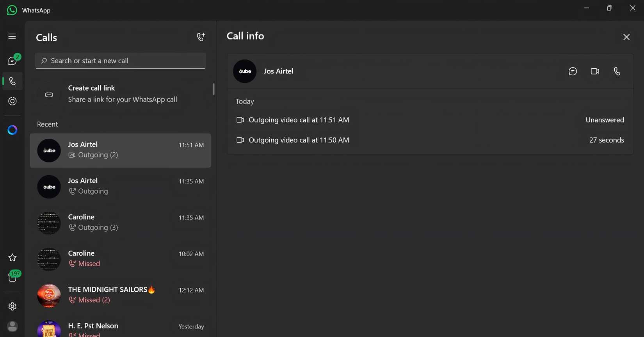Click the search field for calls
Screen dimensions: 644x337
(120, 61)
